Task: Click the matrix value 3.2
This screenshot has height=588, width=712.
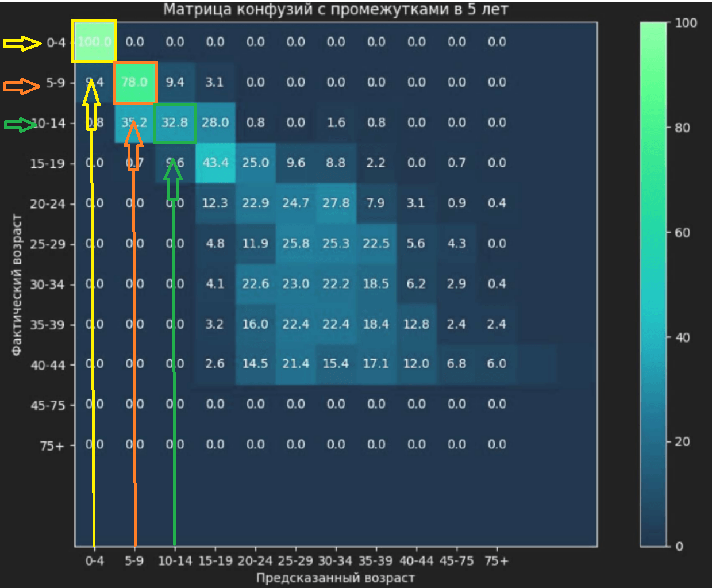Action: [x=215, y=324]
